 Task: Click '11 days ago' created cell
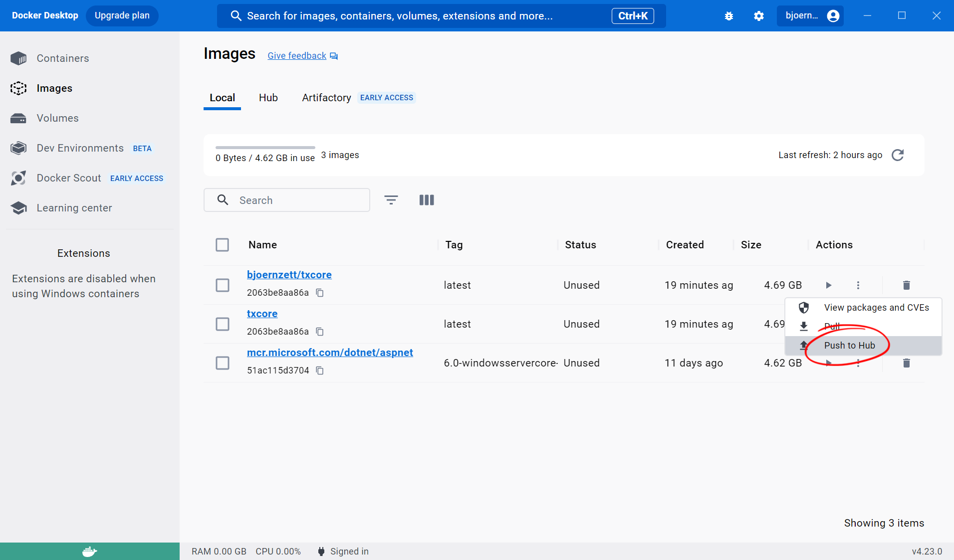click(694, 363)
